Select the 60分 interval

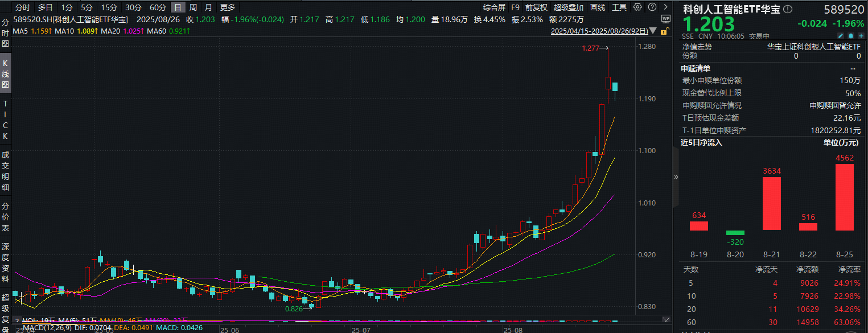pos(158,7)
